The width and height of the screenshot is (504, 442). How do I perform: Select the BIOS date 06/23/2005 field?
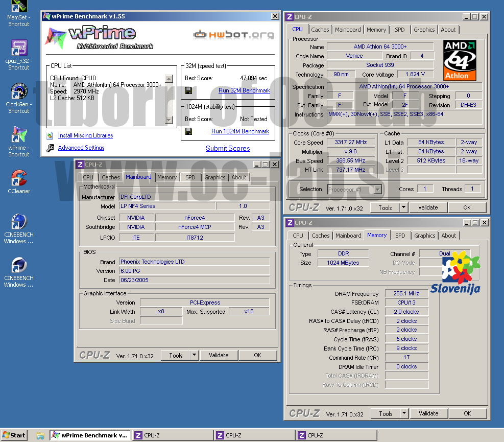194,280
